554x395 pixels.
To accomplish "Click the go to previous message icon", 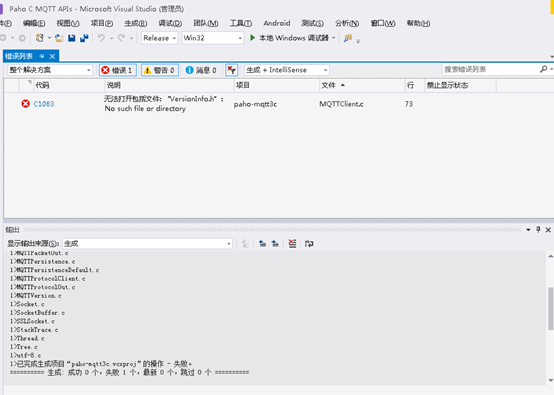I will pos(262,243).
